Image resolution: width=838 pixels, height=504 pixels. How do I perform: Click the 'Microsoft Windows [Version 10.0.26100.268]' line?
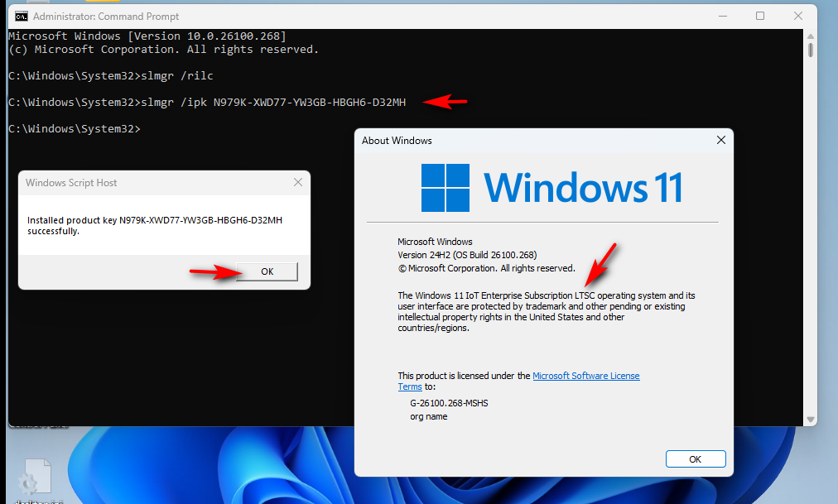pyautogui.click(x=147, y=36)
